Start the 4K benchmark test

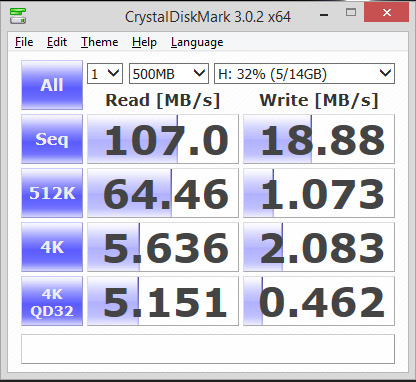[52, 247]
